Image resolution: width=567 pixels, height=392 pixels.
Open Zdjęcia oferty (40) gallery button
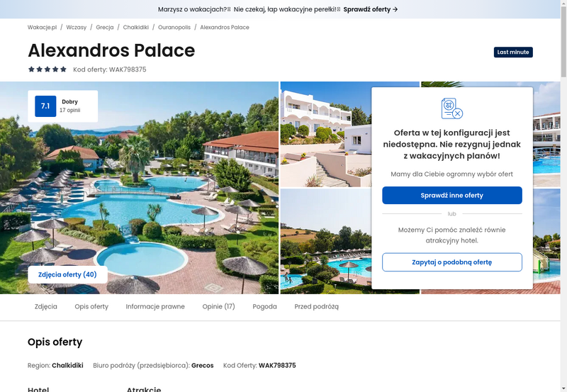click(67, 274)
